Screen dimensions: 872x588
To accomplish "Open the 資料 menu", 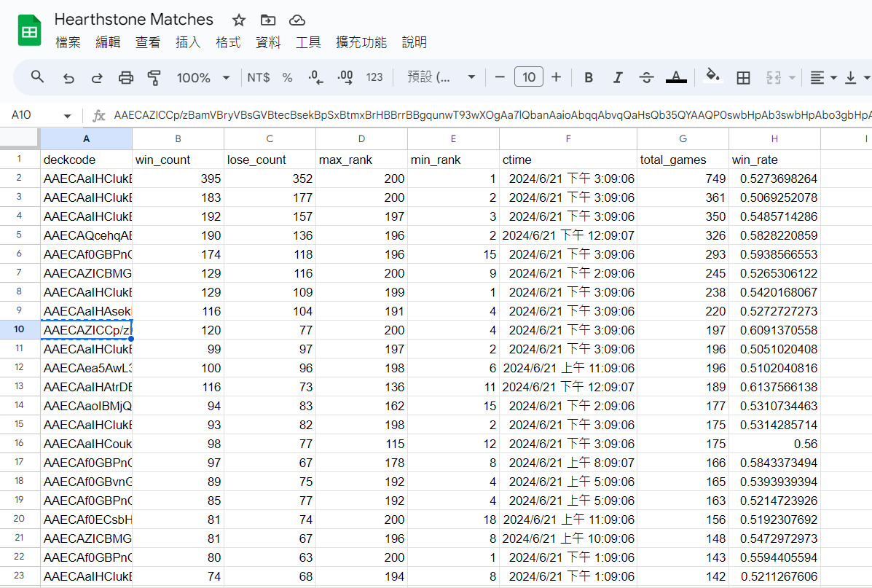I will [x=268, y=42].
